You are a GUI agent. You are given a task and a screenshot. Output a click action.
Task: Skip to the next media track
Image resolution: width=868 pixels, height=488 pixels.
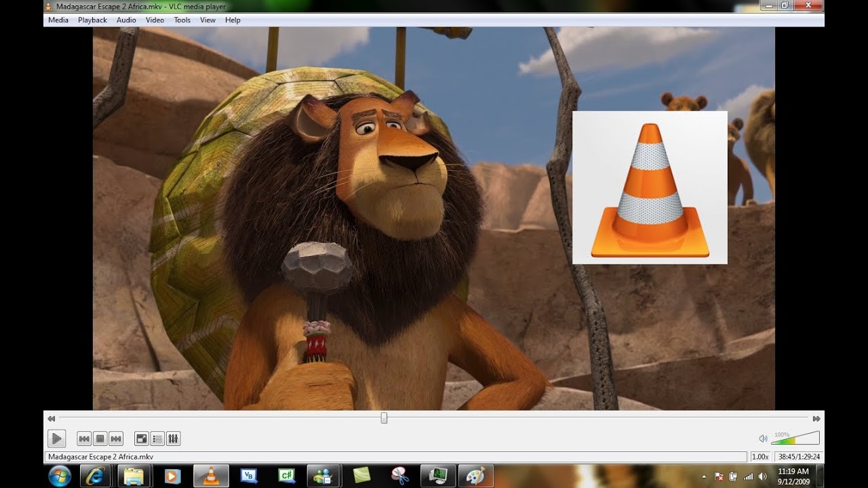point(115,439)
